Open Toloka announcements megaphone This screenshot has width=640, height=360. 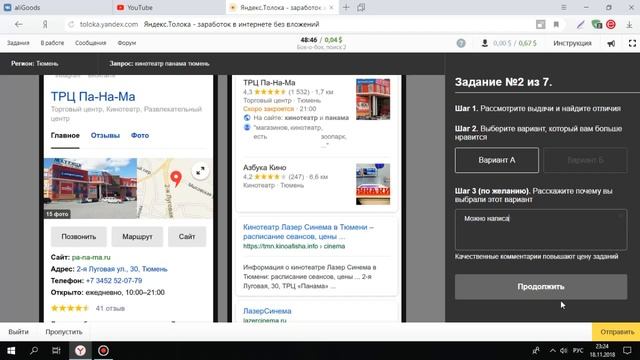point(611,43)
